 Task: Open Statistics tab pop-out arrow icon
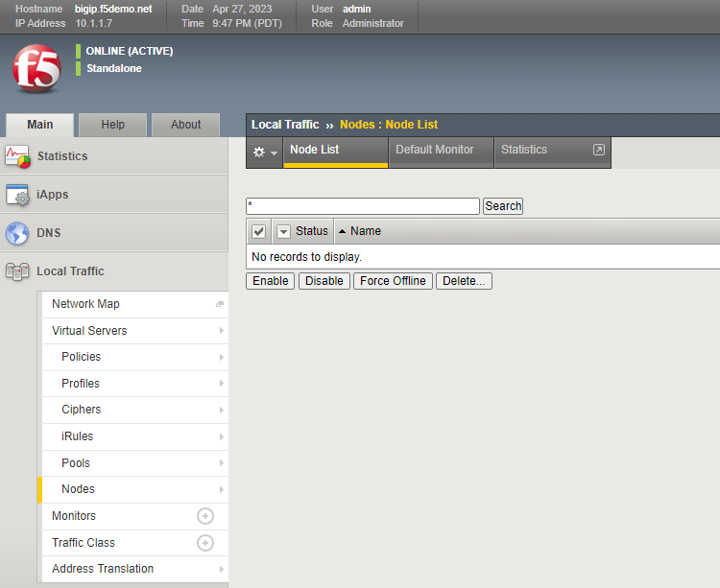599,150
